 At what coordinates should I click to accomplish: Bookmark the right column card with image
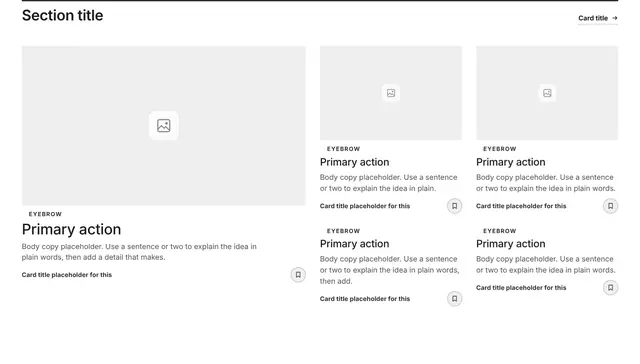tap(611, 206)
